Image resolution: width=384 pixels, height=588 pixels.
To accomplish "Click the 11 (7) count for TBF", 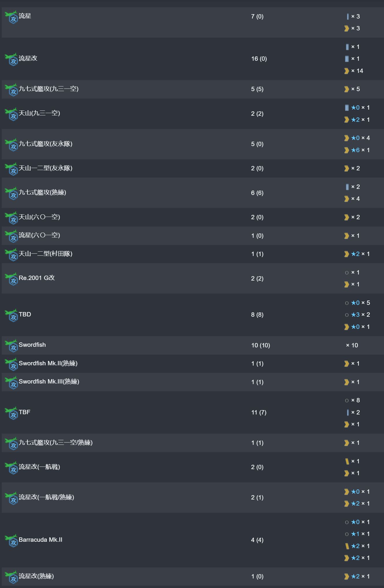I will (259, 412).
